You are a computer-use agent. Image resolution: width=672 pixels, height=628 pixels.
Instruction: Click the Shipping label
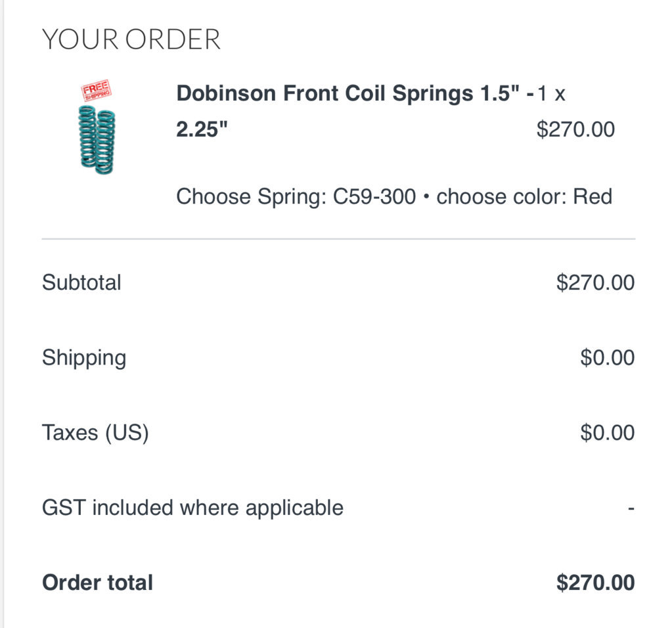pyautogui.click(x=84, y=358)
